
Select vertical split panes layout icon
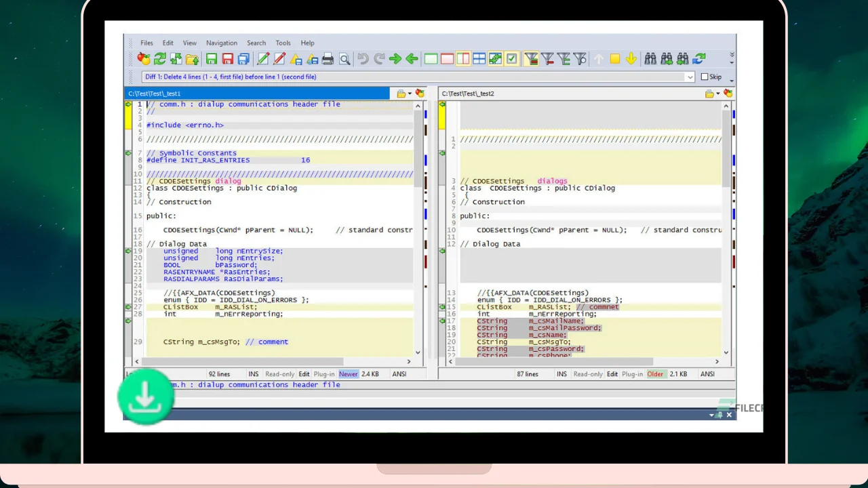(463, 59)
